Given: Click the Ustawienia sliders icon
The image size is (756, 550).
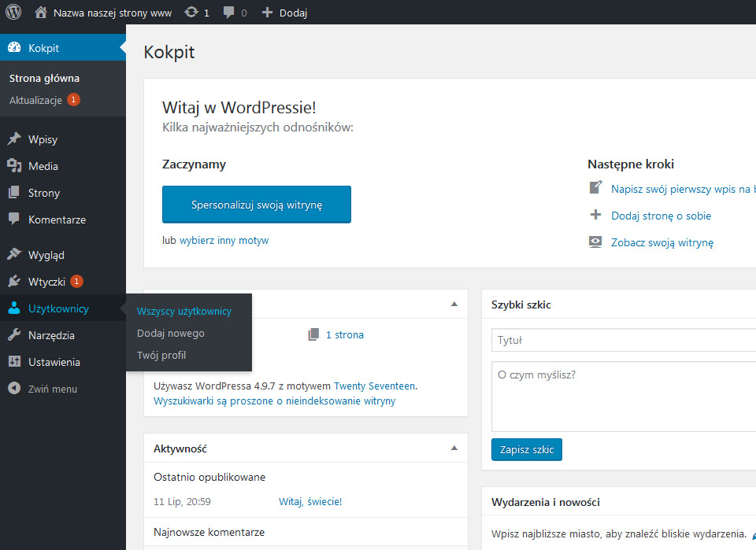Looking at the screenshot, I should coord(14,361).
